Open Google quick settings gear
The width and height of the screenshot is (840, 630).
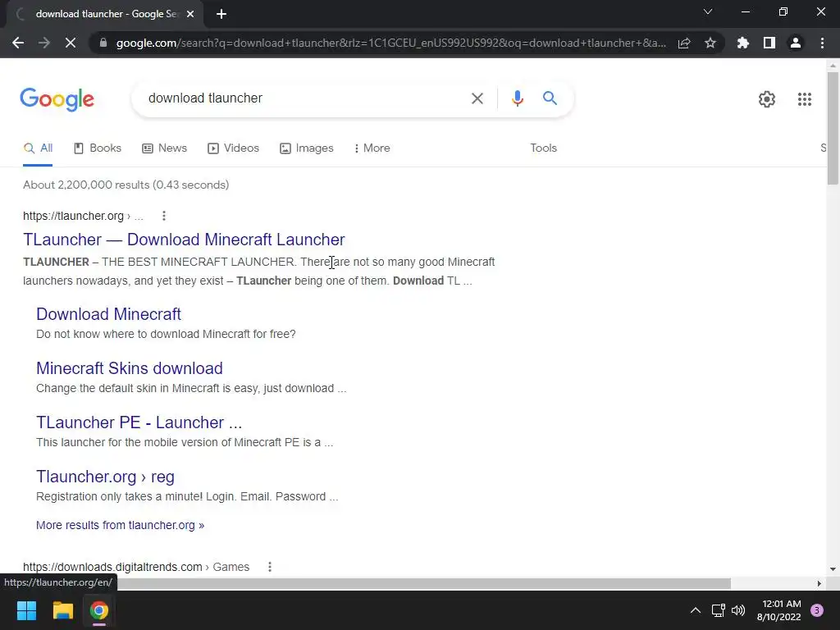(767, 99)
